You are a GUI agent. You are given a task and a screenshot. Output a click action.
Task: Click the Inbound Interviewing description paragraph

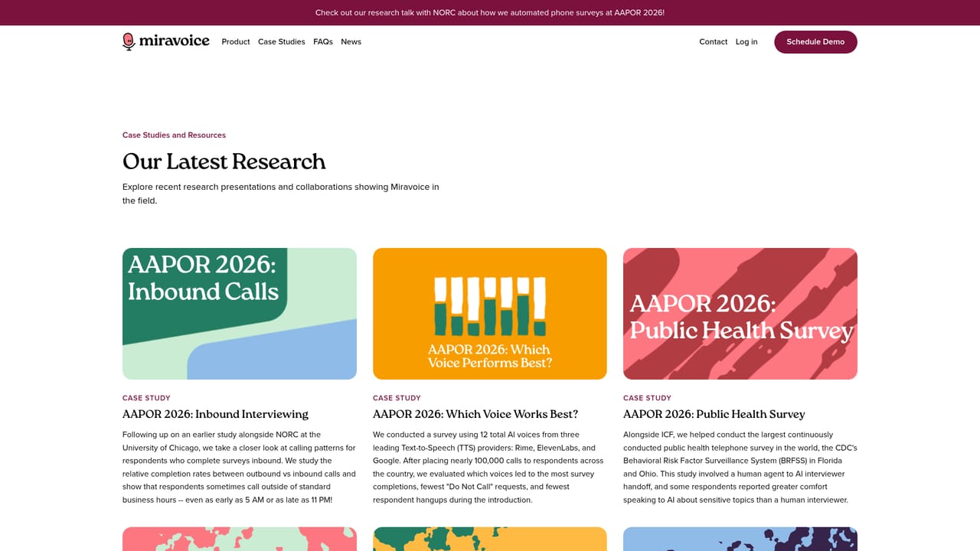[x=240, y=467]
